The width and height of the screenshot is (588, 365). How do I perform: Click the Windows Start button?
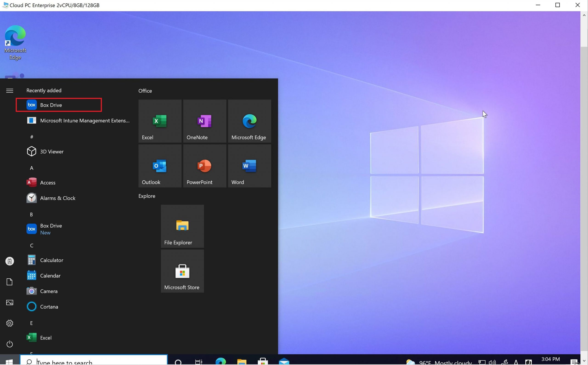[9, 361]
